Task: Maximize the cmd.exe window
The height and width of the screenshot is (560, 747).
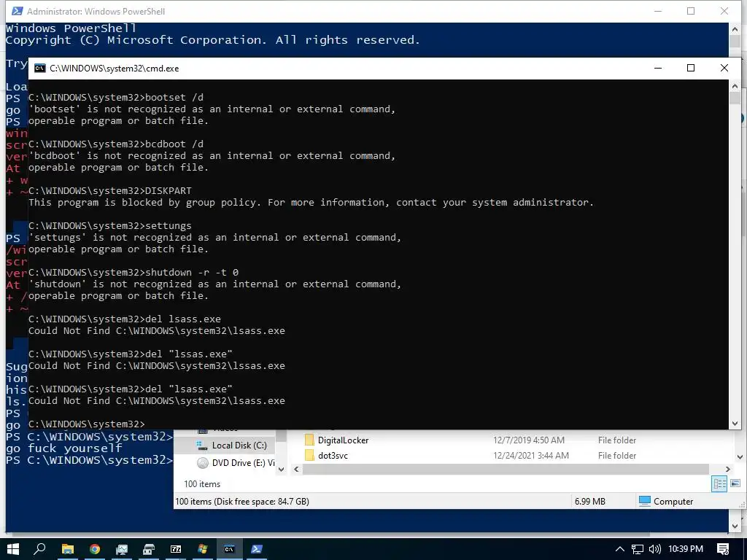Action: click(690, 68)
